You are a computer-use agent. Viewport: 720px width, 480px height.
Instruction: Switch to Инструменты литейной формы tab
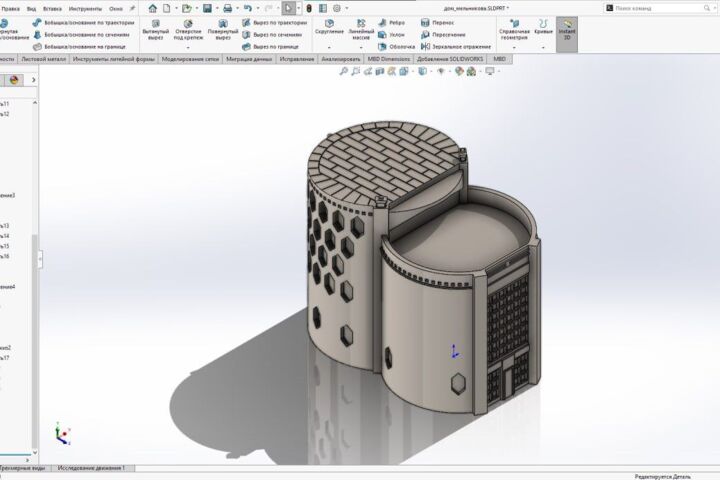click(113, 59)
